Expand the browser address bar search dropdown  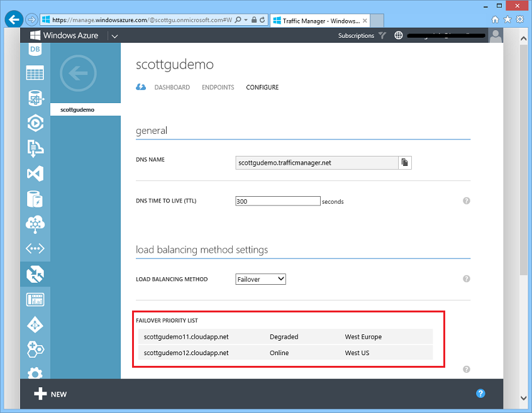click(246, 20)
